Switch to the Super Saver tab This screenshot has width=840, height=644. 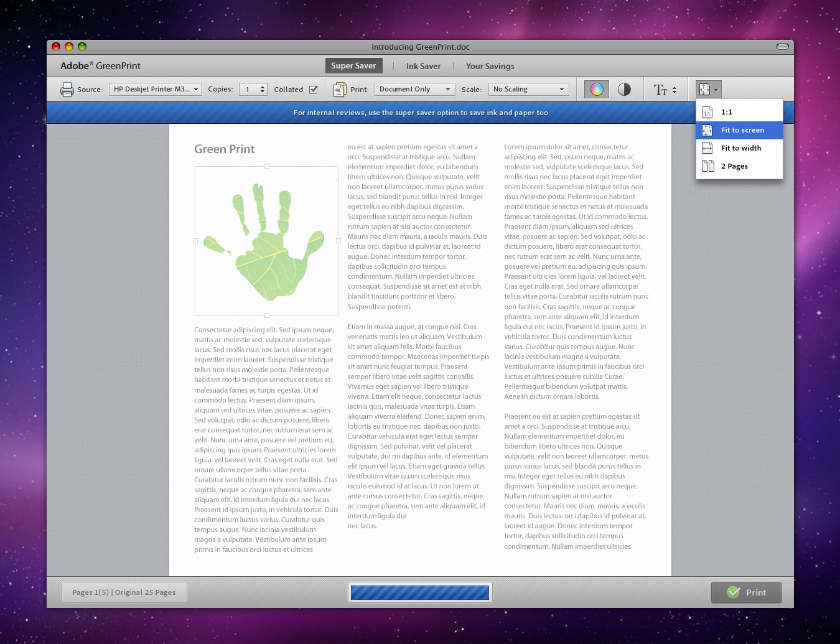click(x=353, y=65)
